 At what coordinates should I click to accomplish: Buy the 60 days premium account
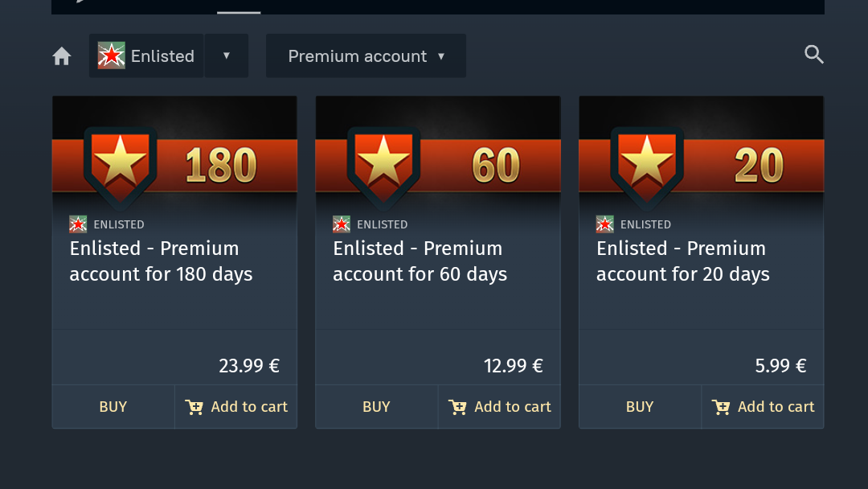(x=376, y=407)
